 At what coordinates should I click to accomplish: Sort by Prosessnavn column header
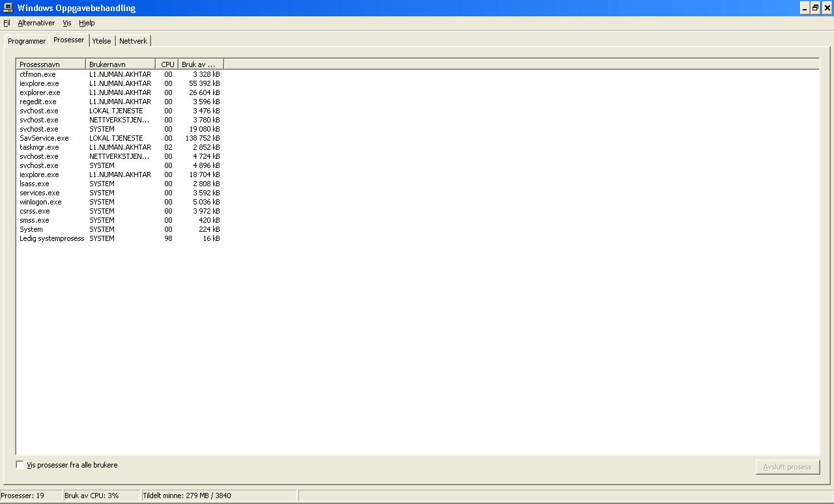[x=51, y=64]
